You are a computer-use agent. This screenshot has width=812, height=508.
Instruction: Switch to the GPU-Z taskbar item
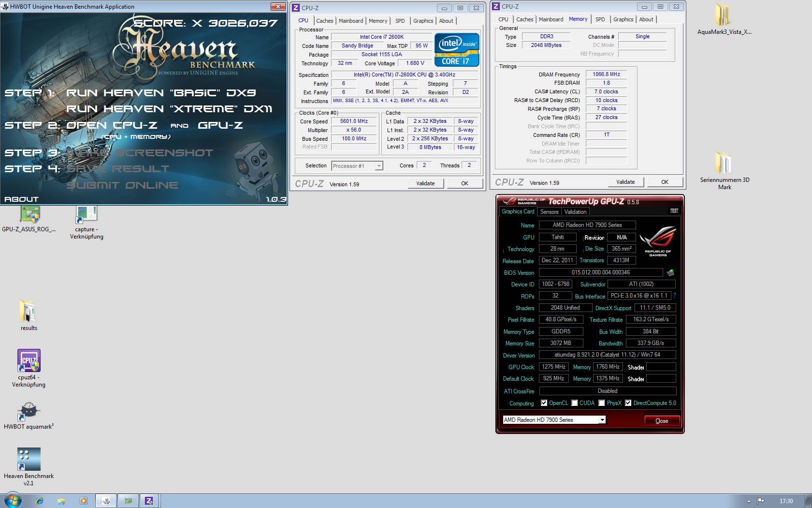(128, 501)
